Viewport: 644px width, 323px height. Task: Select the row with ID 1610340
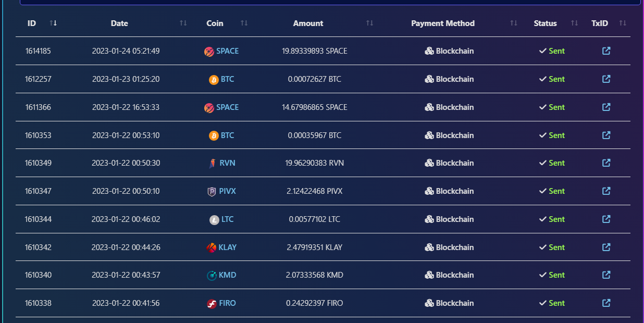pos(323,275)
